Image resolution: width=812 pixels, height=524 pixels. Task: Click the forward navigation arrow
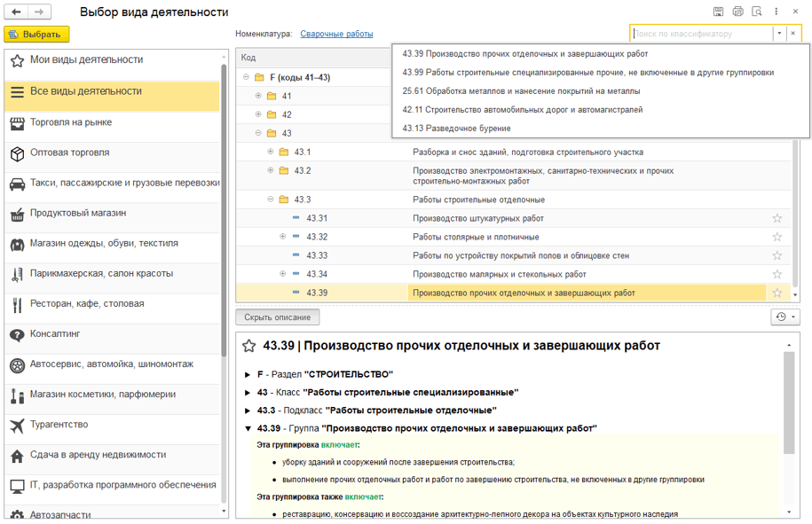pyautogui.click(x=39, y=12)
